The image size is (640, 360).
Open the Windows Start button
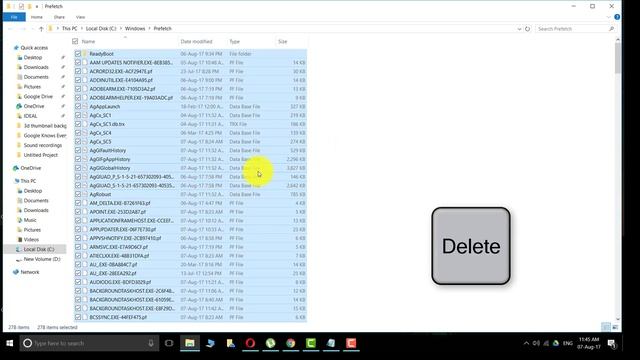(x=10, y=343)
